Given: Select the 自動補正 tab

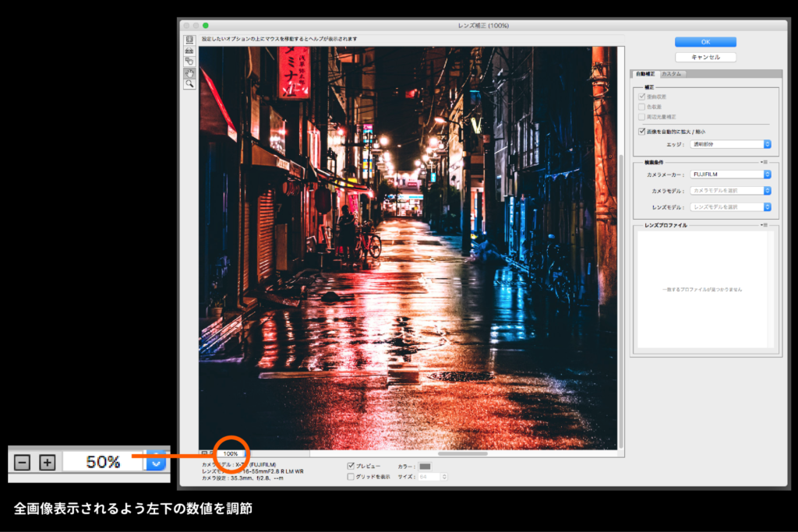Looking at the screenshot, I should point(648,72).
